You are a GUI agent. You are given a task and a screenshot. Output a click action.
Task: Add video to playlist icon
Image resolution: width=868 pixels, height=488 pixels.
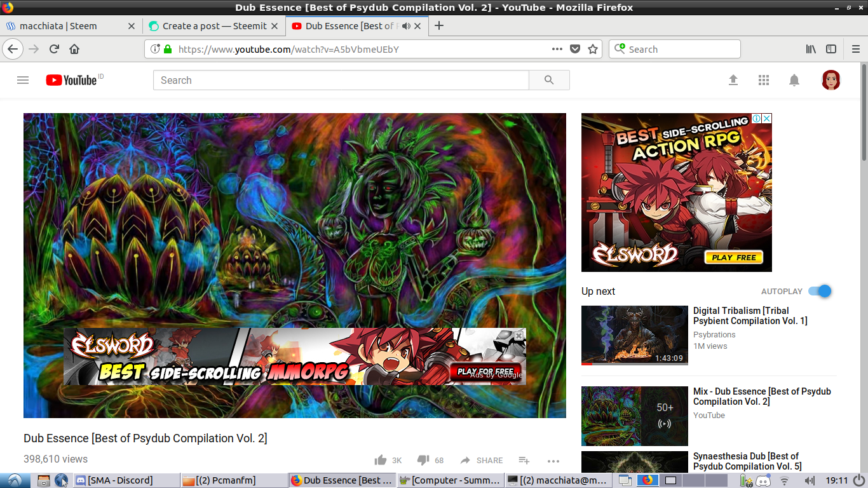524,460
